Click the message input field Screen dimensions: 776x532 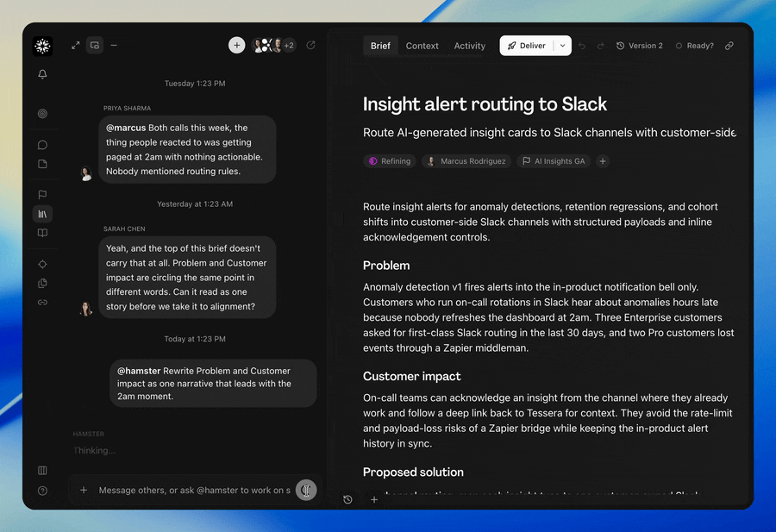click(195, 490)
